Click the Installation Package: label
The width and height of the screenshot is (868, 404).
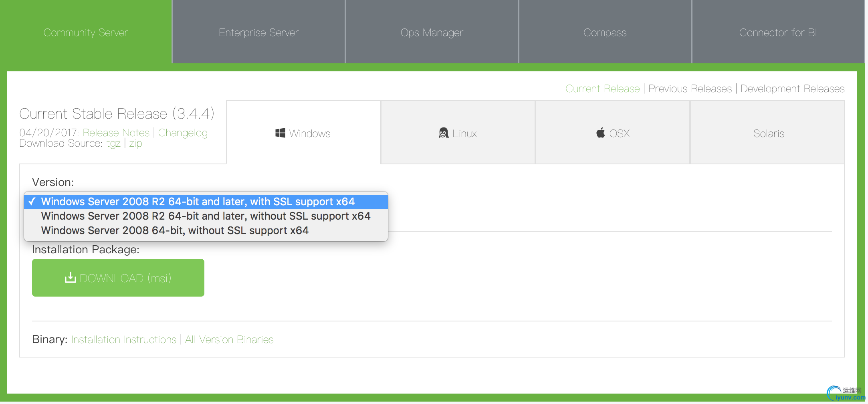(x=86, y=250)
